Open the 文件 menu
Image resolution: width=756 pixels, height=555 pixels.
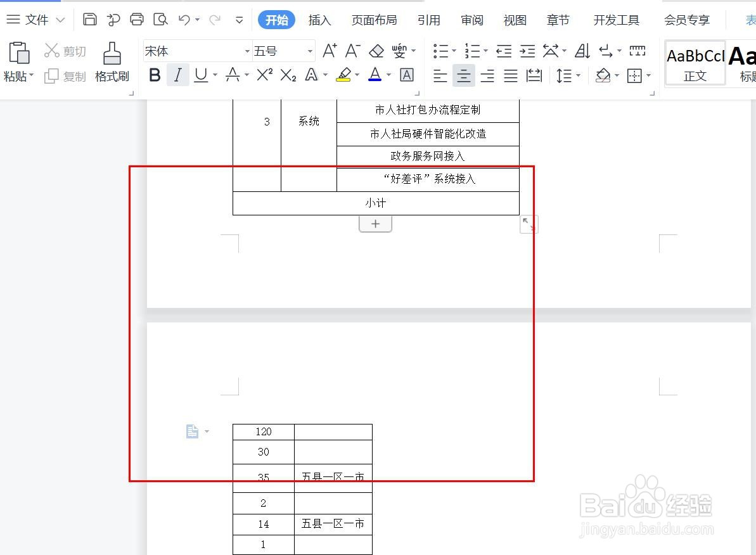[x=36, y=19]
